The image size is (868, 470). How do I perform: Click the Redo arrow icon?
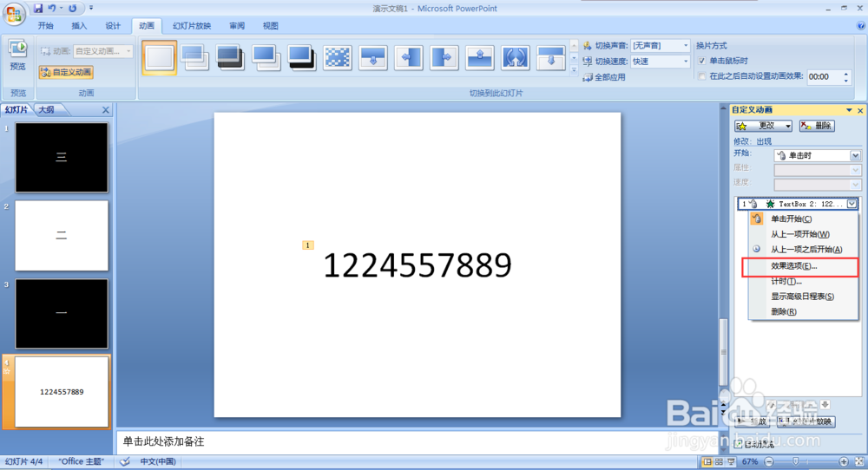73,9
